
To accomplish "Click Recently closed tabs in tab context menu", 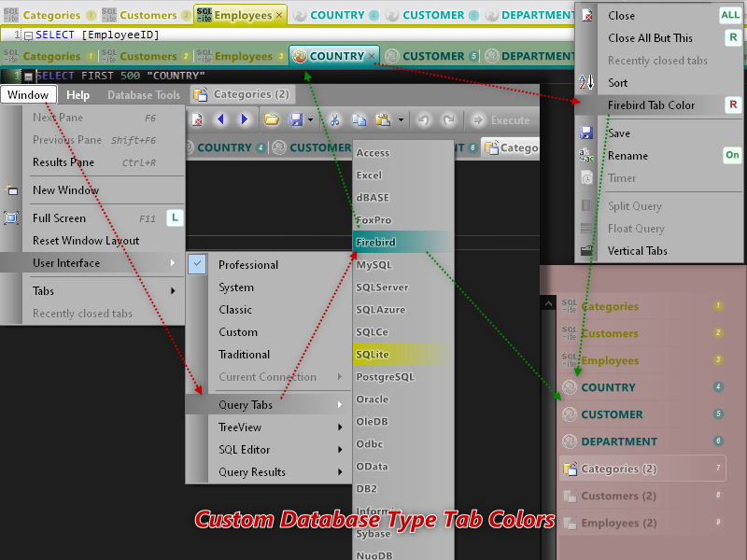I will click(x=657, y=61).
